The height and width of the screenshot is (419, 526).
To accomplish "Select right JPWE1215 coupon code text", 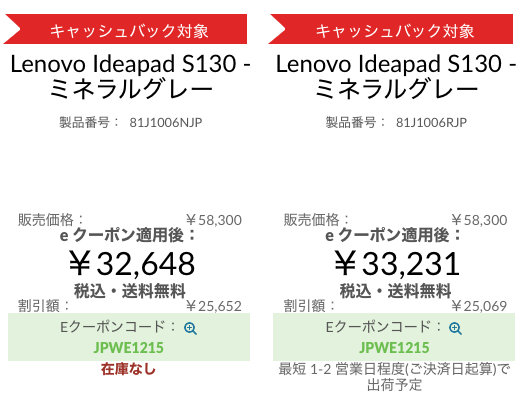I will click(394, 348).
